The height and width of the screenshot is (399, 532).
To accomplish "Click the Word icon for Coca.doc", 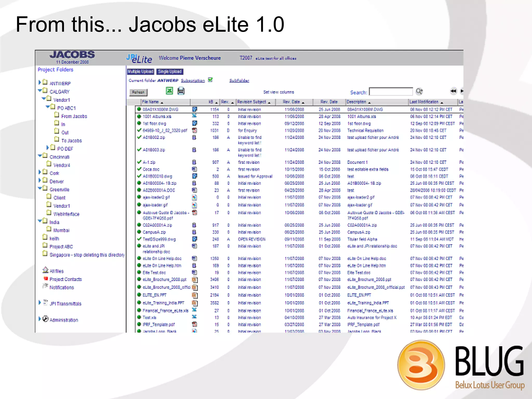I will [x=194, y=169].
